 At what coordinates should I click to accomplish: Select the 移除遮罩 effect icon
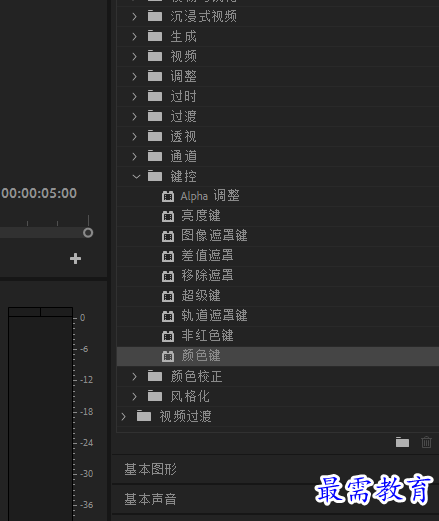pyautogui.click(x=168, y=276)
